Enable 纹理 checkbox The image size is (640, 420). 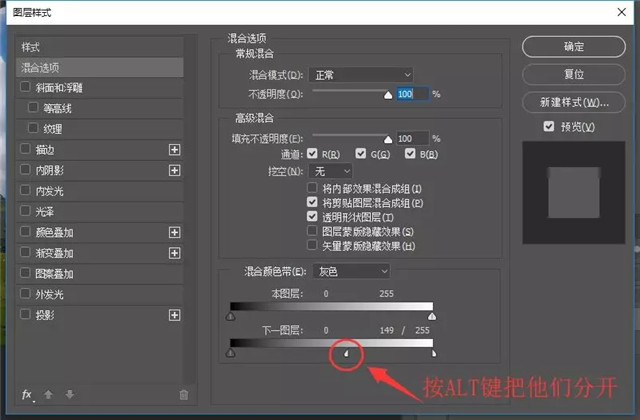pyautogui.click(x=33, y=128)
